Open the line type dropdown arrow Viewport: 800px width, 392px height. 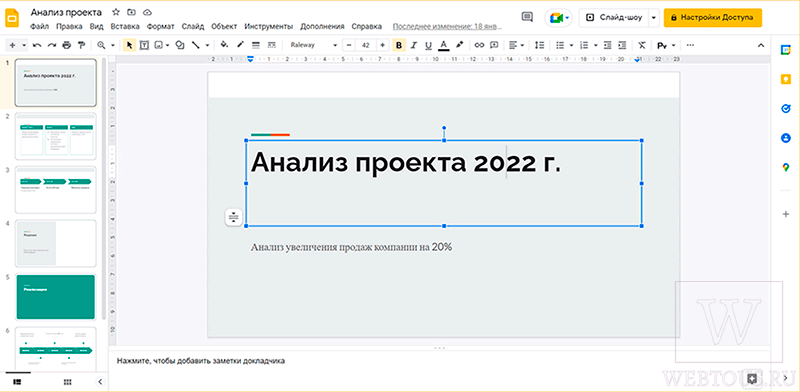207,45
